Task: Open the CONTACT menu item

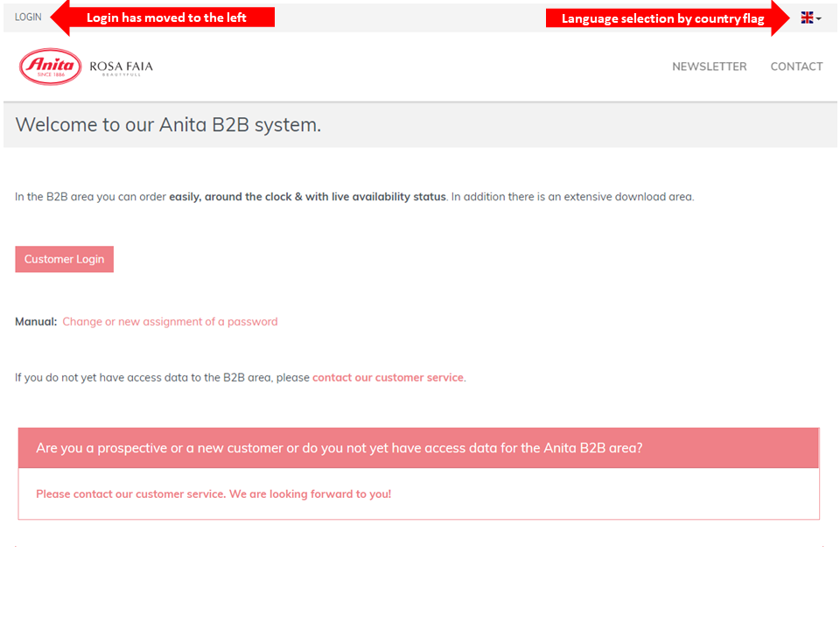Action: click(796, 66)
